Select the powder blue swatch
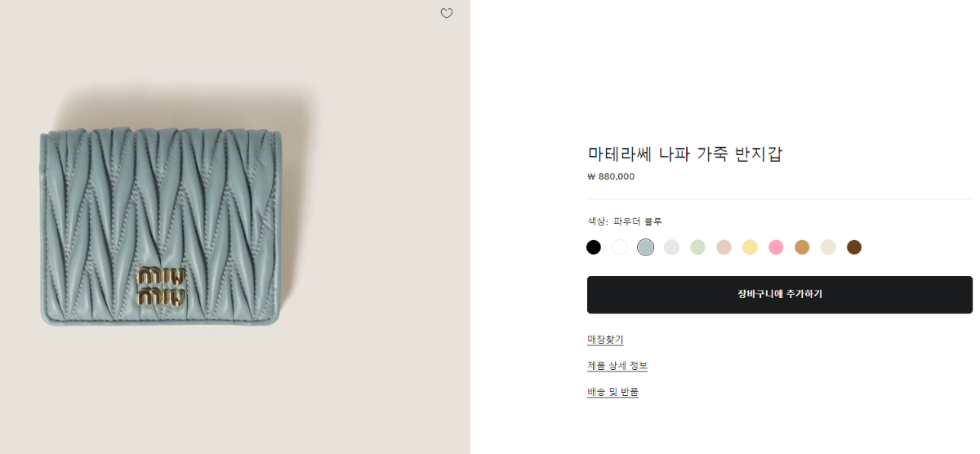The width and height of the screenshot is (980, 454). (646, 247)
